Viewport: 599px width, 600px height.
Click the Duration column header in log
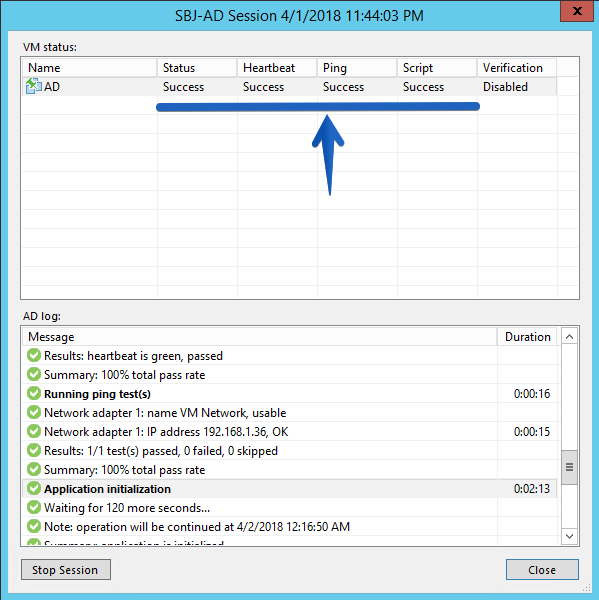527,337
